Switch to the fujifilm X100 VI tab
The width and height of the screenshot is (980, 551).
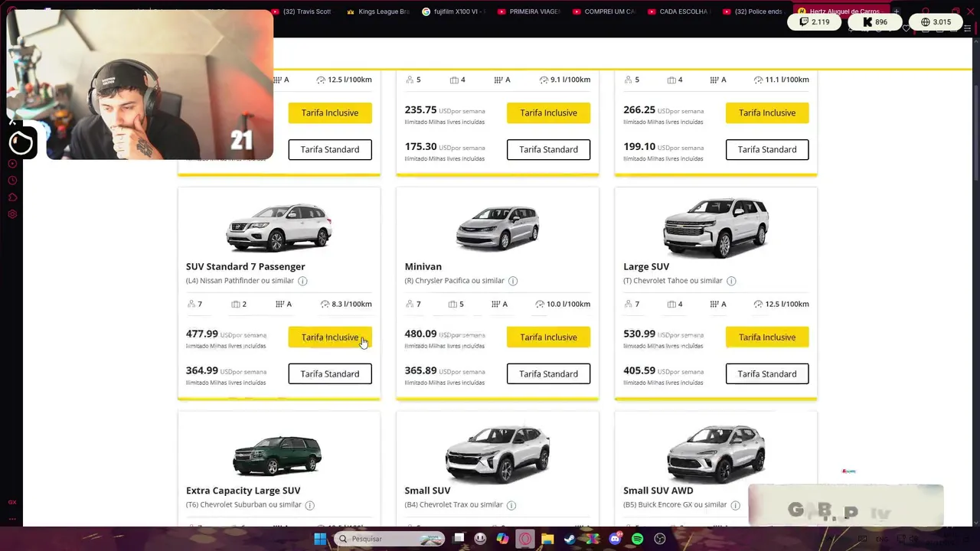(x=453, y=11)
